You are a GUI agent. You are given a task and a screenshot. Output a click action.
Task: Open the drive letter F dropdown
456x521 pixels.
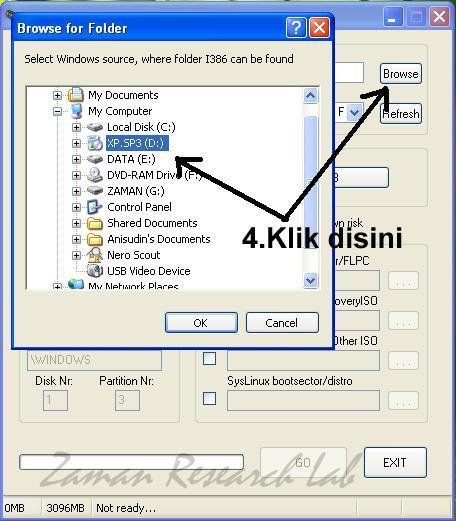[x=354, y=112]
